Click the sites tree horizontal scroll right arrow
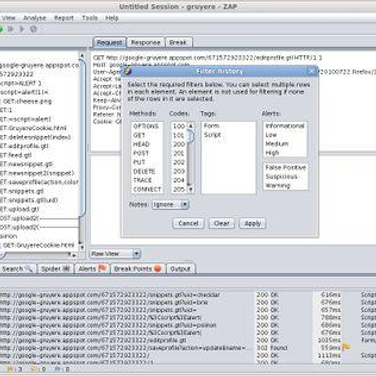Screen dimensions: 376x376 [x=74, y=255]
